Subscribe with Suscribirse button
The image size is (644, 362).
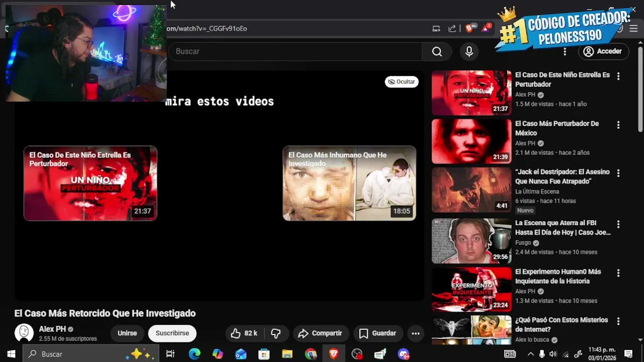172,333
